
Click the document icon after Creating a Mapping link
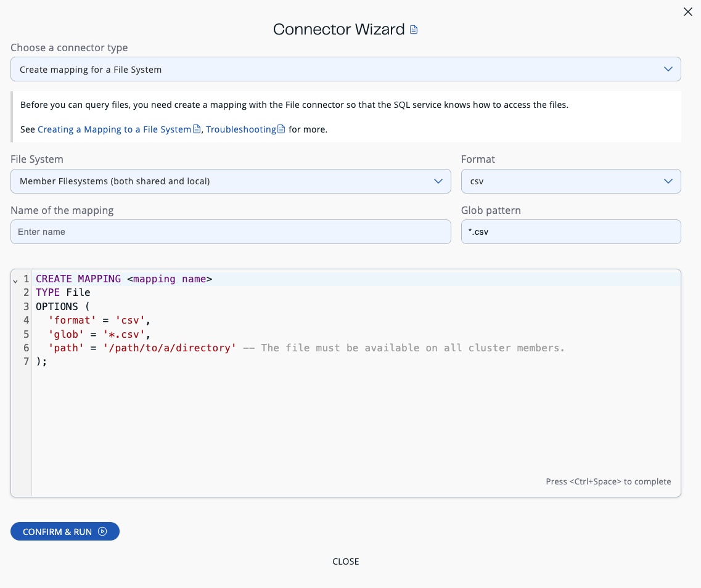(195, 129)
